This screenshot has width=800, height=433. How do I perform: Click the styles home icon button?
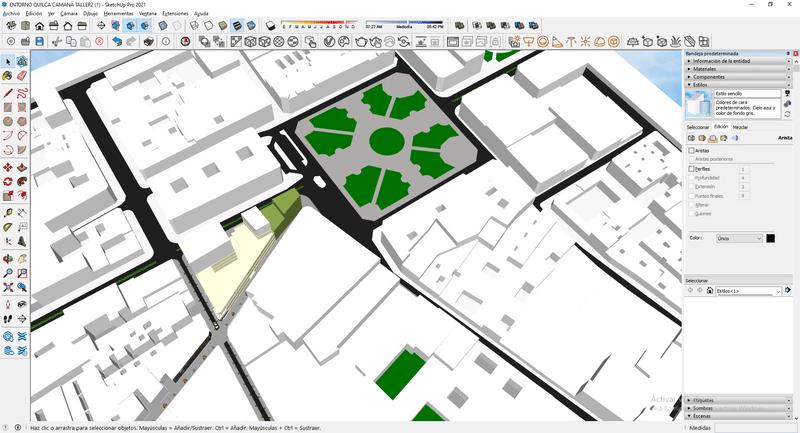click(709, 290)
